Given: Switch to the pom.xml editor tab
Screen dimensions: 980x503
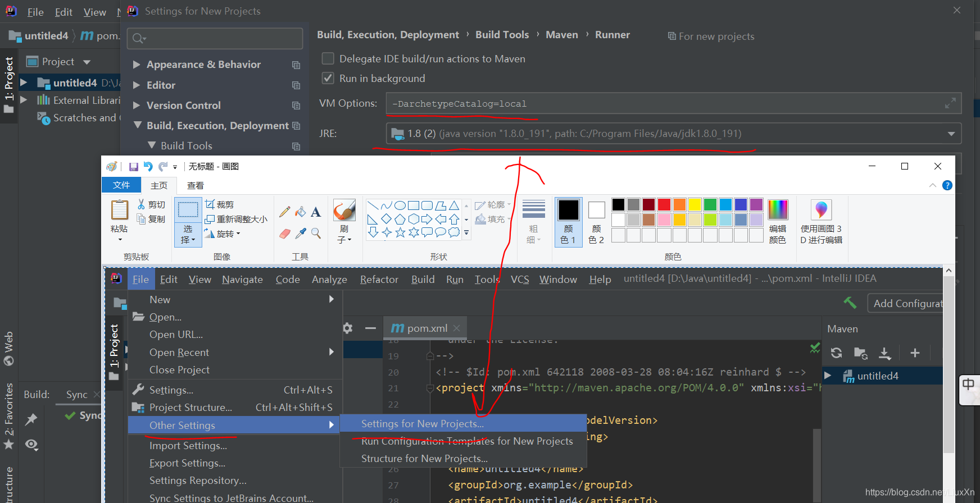Looking at the screenshot, I should (425, 328).
